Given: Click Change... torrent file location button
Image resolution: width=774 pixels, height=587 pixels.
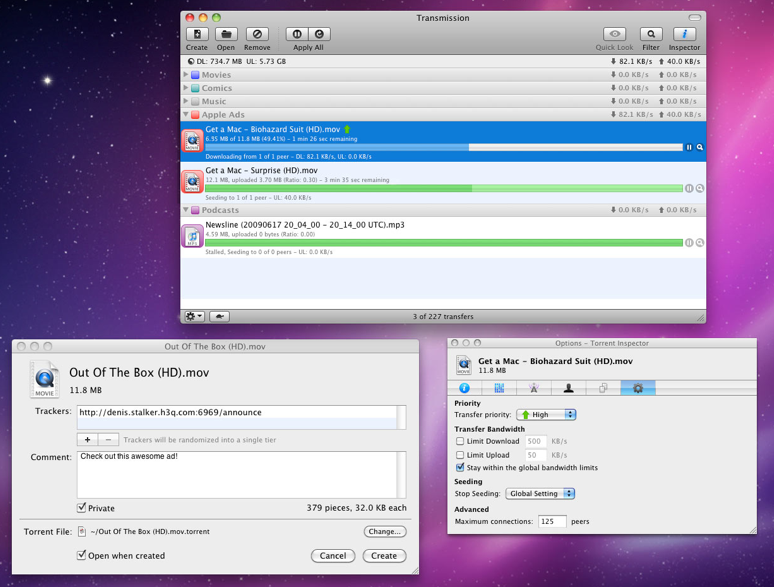Looking at the screenshot, I should coord(385,532).
